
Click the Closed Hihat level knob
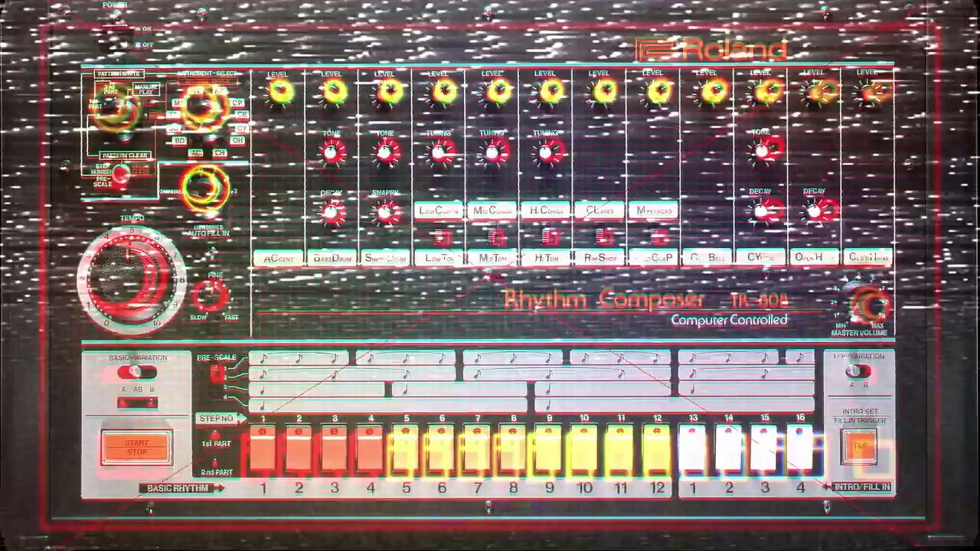pyautogui.click(x=874, y=93)
